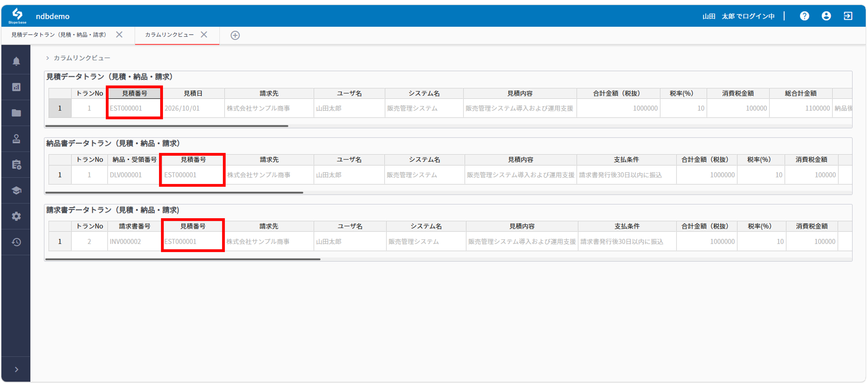Select row number 1 in 見積データトラン table

point(60,108)
